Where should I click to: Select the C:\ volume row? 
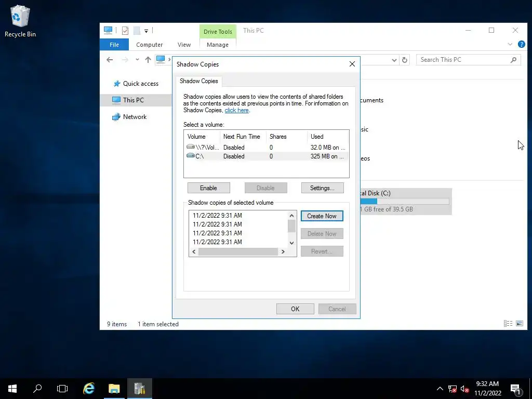coord(267,156)
